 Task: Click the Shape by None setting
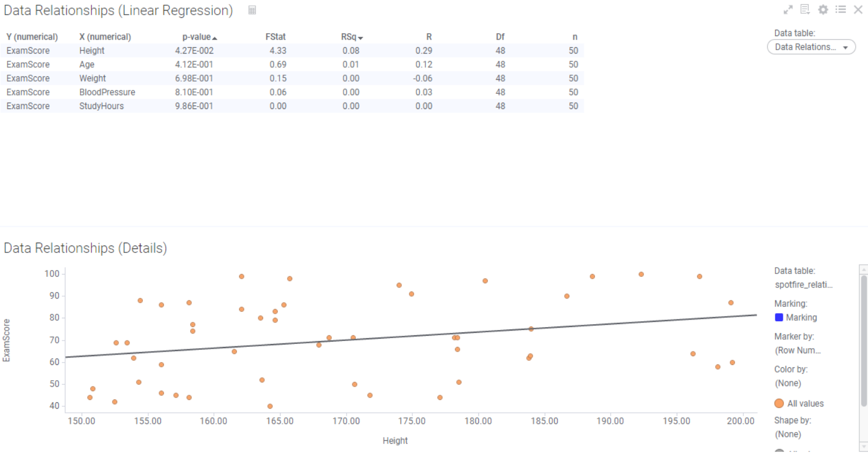coord(788,434)
